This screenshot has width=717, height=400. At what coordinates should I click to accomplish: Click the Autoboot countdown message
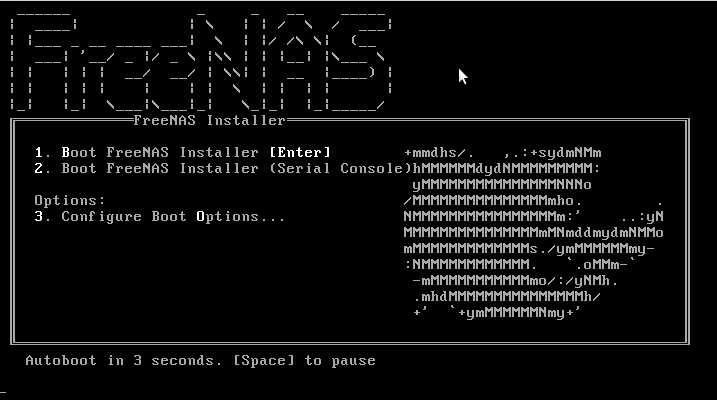point(201,361)
